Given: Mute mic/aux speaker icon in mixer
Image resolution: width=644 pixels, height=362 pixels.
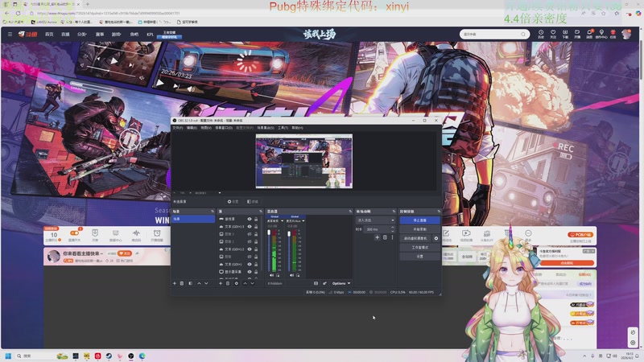Looking at the screenshot, I should coord(291,275).
